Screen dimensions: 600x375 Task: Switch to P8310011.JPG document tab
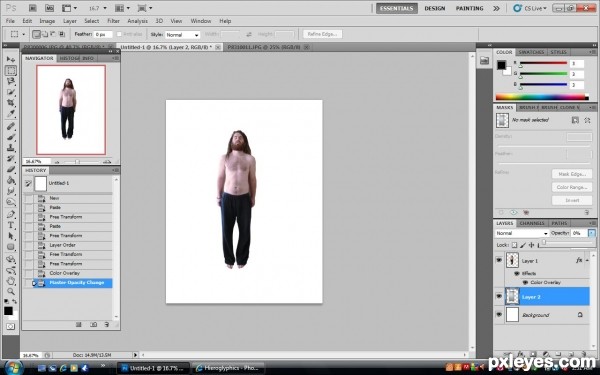(x=264, y=47)
